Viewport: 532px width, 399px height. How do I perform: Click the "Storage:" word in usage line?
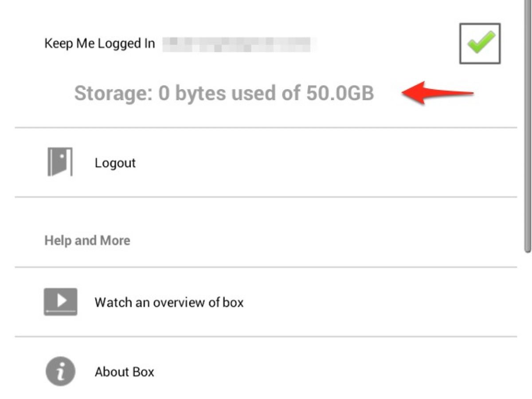tap(113, 93)
